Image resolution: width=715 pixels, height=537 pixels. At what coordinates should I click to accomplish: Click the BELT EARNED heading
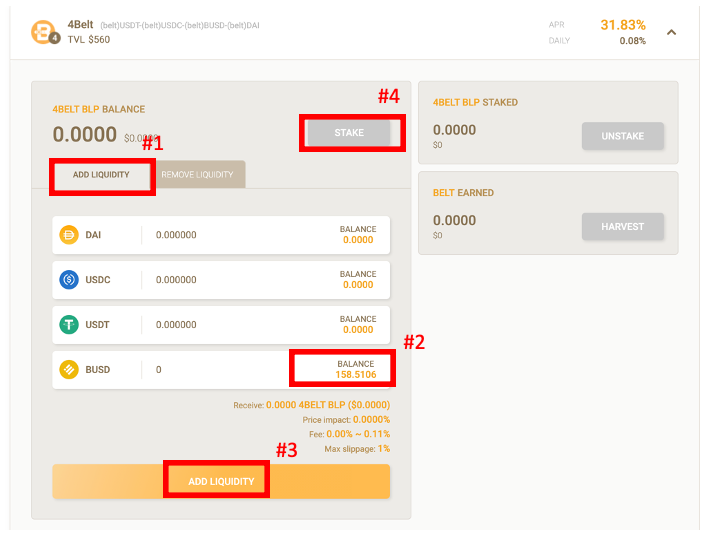(x=463, y=193)
